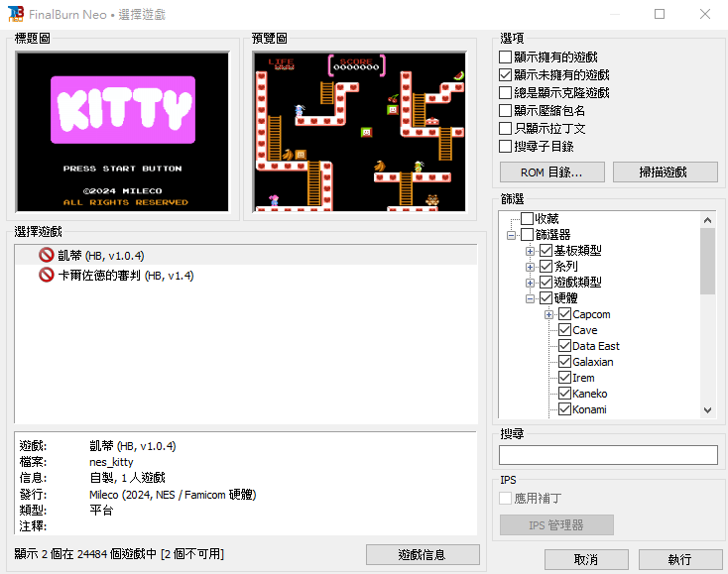Expand the 系列 tree node
Screen dimensions: 728x574
530,267
